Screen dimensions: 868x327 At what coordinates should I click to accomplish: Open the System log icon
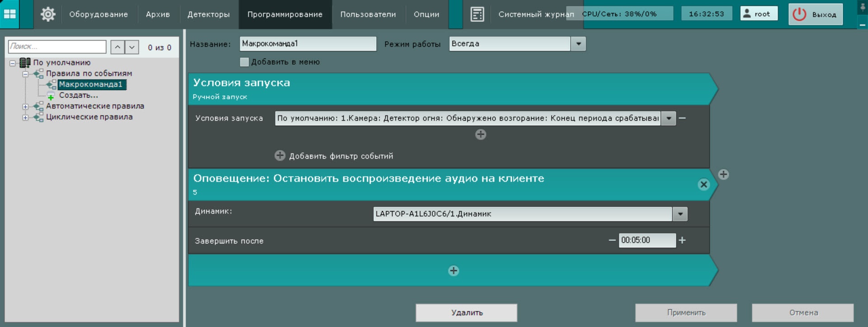click(477, 14)
